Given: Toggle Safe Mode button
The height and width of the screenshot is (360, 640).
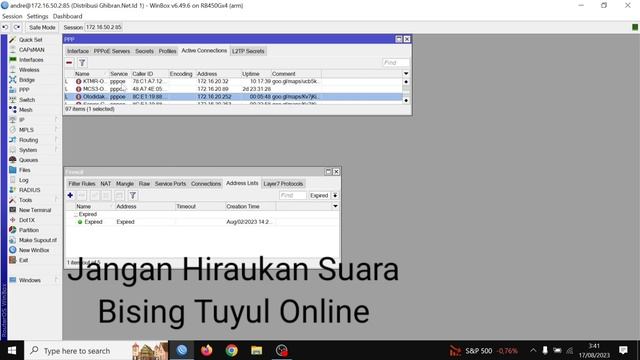Looking at the screenshot, I should click(x=42, y=27).
